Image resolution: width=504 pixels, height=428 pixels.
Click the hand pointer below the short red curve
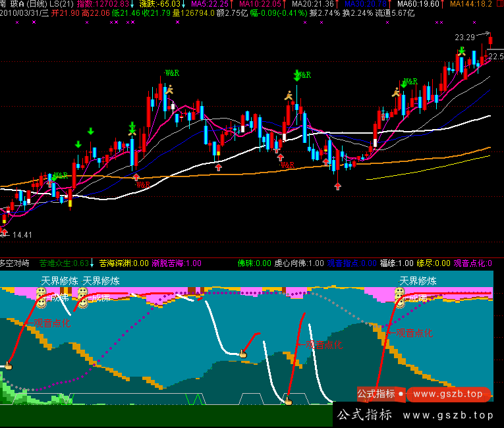pyautogui.click(x=242, y=354)
